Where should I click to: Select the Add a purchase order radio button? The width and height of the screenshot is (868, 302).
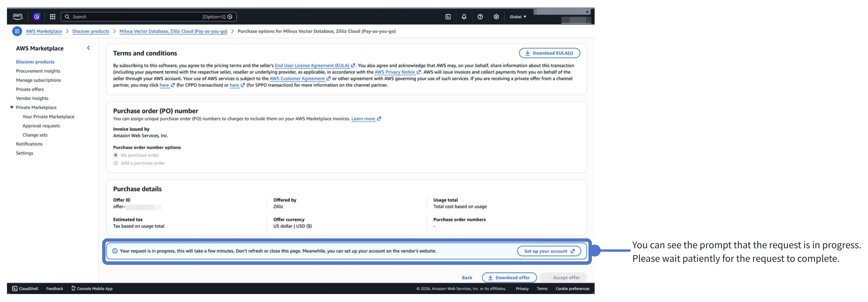tap(116, 163)
